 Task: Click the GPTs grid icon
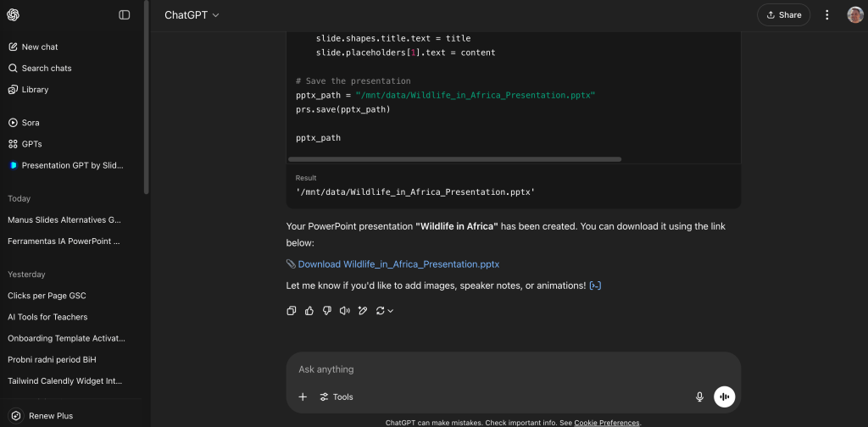click(x=13, y=144)
